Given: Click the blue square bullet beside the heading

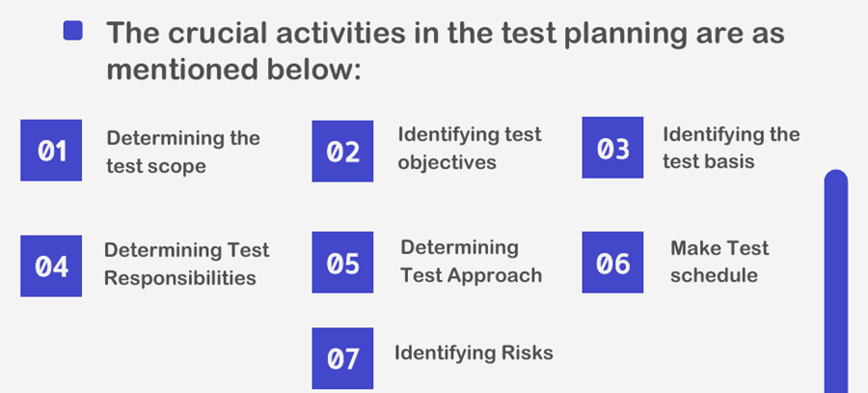Looking at the screenshot, I should (72, 32).
